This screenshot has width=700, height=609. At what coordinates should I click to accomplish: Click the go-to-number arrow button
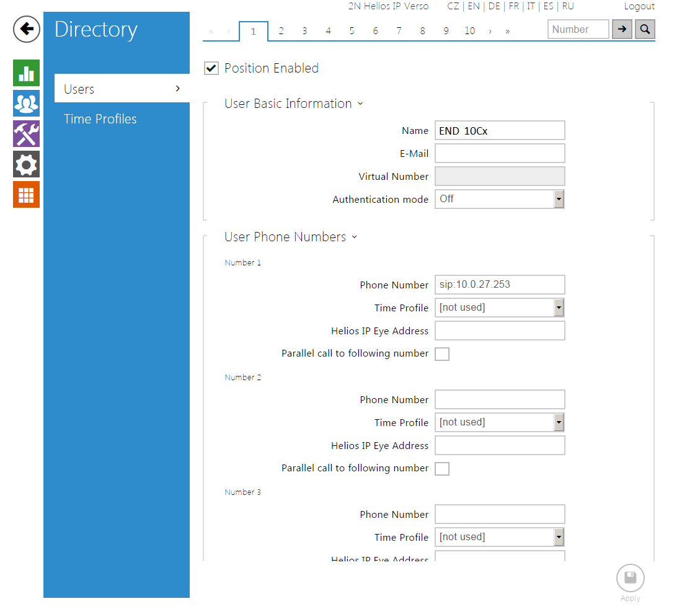click(x=622, y=29)
